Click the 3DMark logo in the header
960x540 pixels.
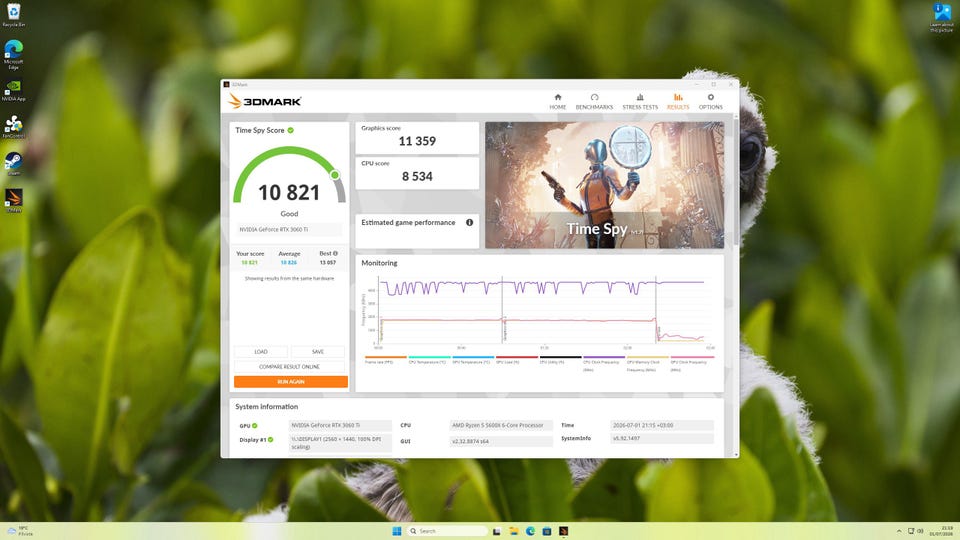(264, 101)
